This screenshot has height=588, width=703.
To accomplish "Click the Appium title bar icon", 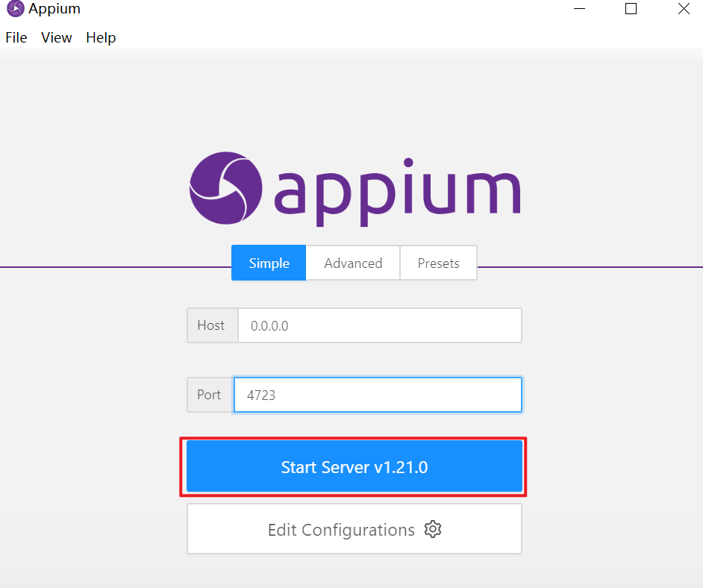I will [x=15, y=8].
